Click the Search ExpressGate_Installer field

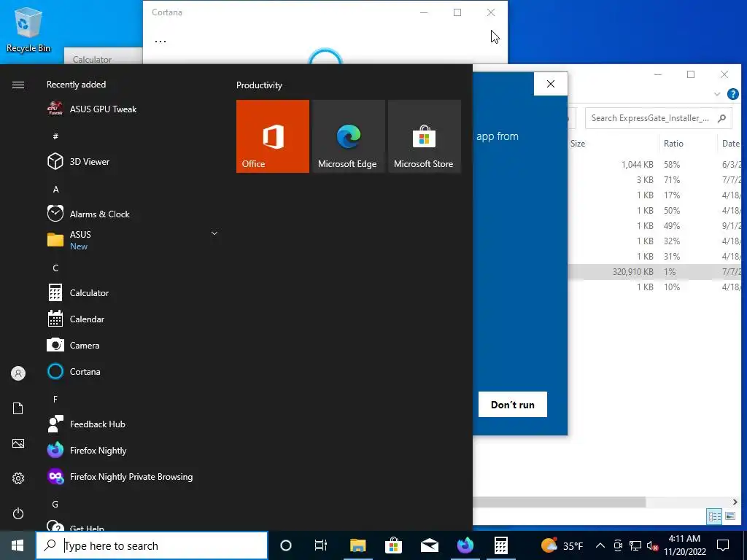click(659, 118)
